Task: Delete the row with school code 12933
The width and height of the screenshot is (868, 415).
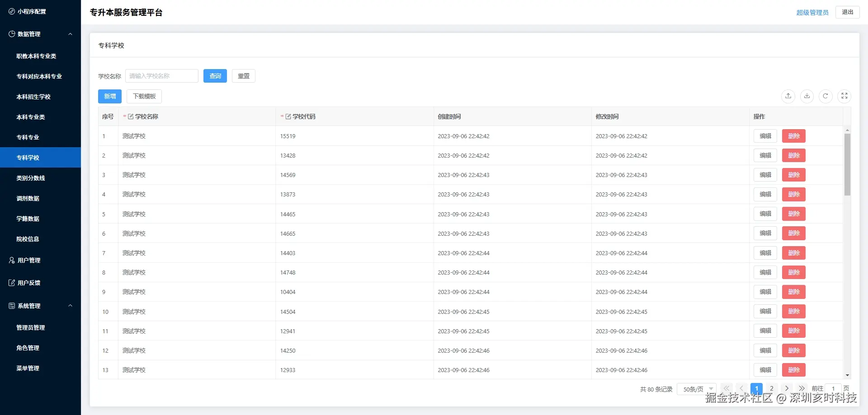Action: [x=794, y=370]
